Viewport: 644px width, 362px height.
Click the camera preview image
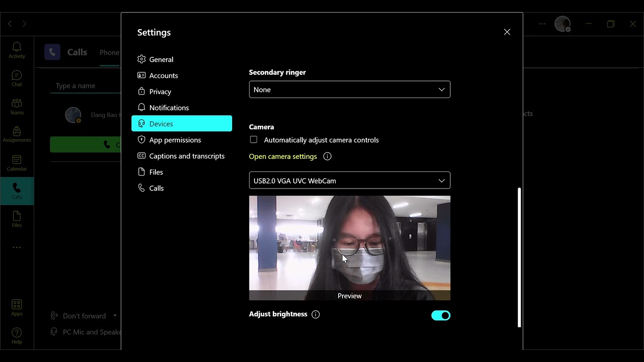tap(350, 248)
